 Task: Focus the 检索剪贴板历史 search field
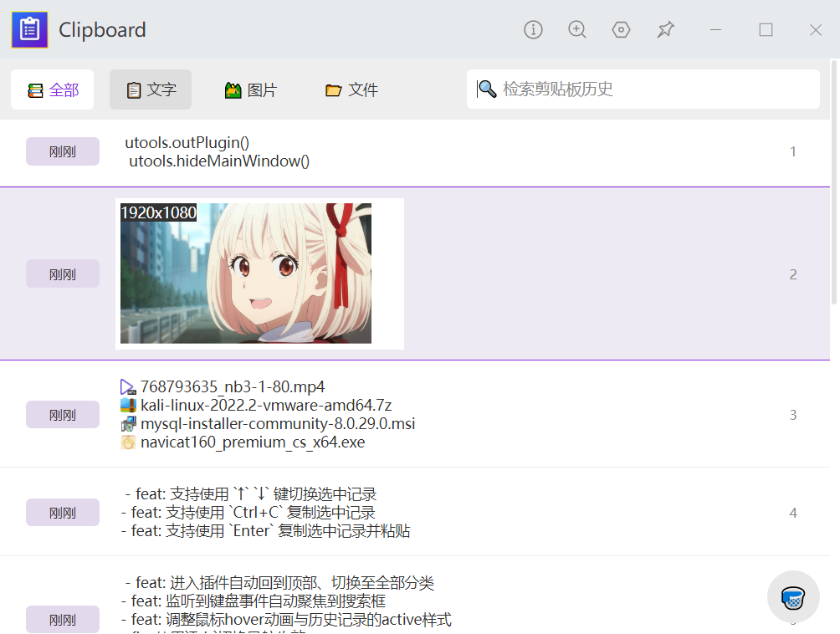pyautogui.click(x=643, y=89)
